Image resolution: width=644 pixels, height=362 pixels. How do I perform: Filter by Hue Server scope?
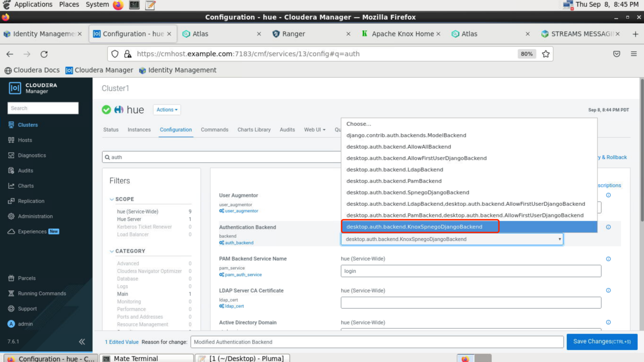129,219
